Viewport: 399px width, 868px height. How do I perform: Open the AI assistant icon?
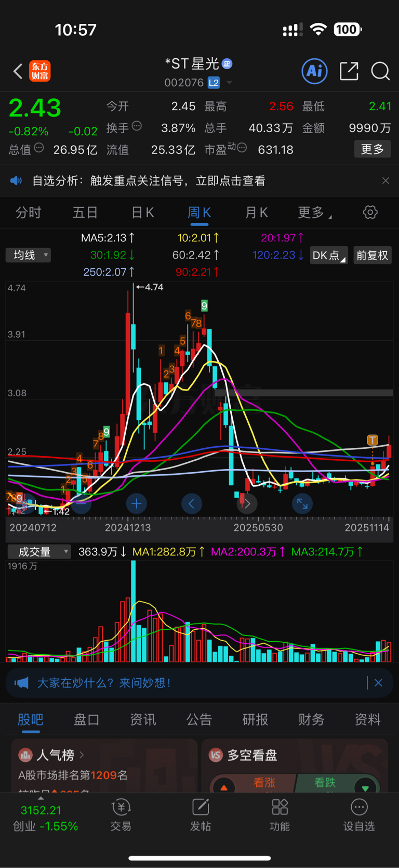pyautogui.click(x=314, y=71)
